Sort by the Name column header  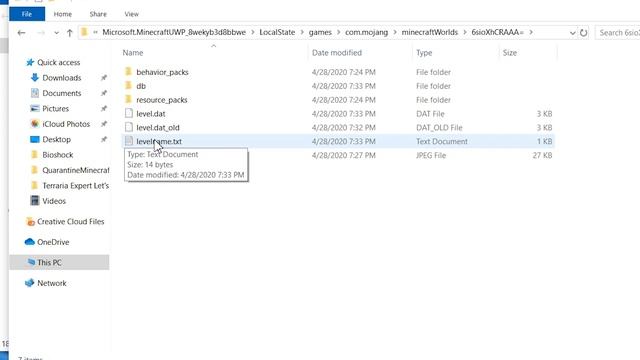pyautogui.click(x=133, y=53)
